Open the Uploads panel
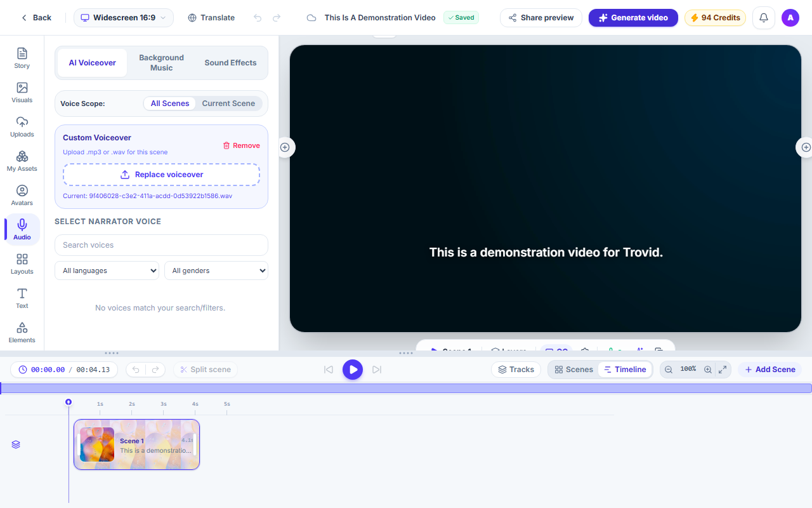 22,126
